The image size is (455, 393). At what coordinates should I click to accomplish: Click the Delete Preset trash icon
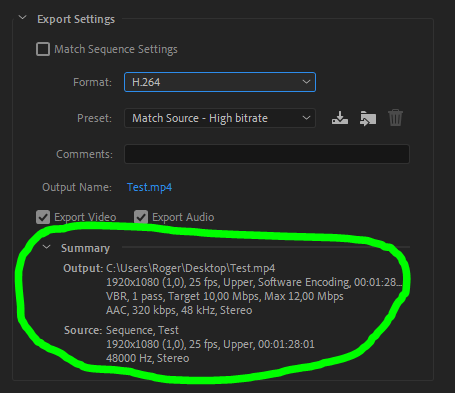(395, 118)
